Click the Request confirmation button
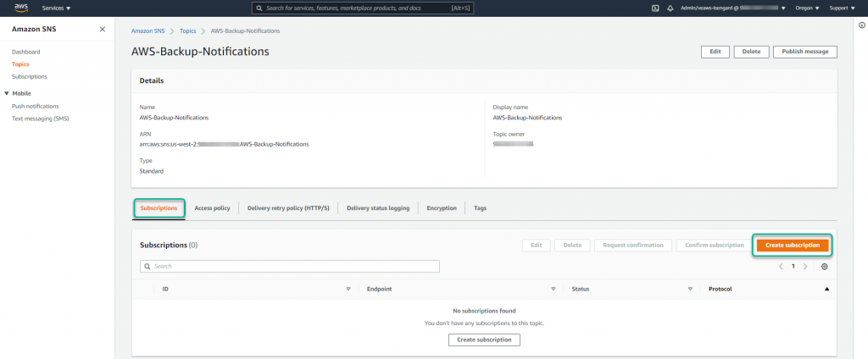 [633, 246]
